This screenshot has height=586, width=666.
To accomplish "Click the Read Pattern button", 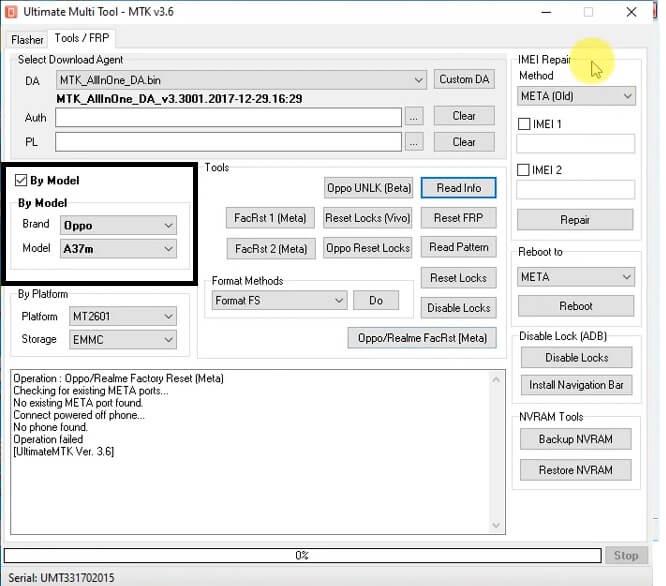I will (x=458, y=247).
